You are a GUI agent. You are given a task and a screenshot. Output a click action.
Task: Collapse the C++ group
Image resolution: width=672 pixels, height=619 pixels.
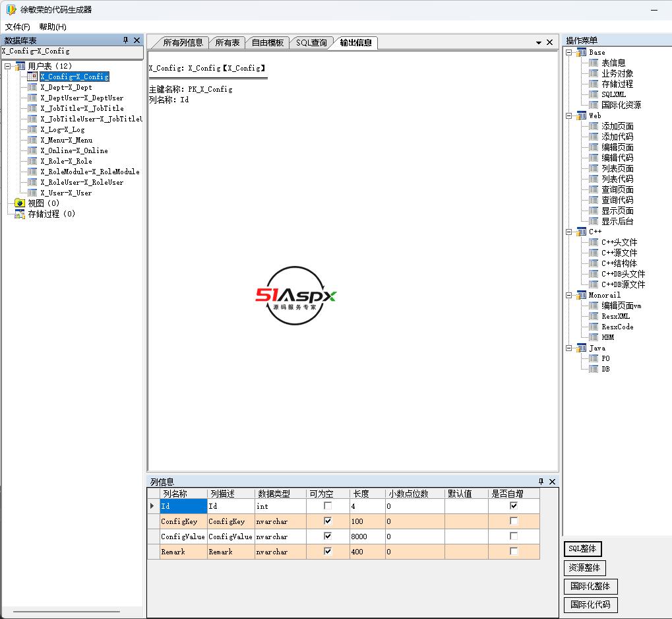[568, 232]
